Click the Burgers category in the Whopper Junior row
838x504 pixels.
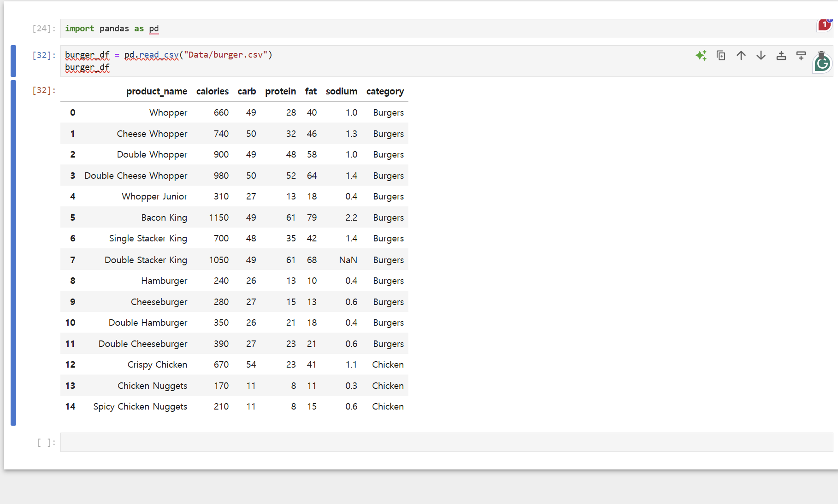[389, 196]
